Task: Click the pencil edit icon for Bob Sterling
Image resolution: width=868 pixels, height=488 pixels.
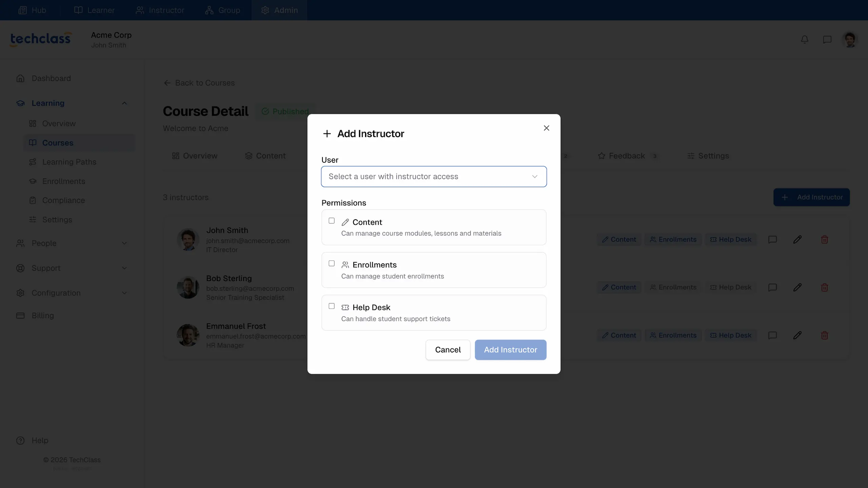Action: pos(797,287)
